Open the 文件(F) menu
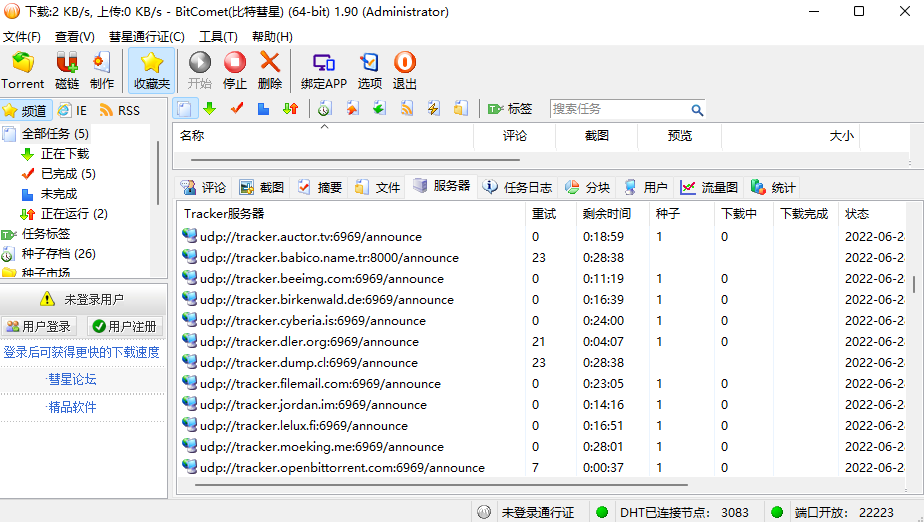 coord(22,37)
